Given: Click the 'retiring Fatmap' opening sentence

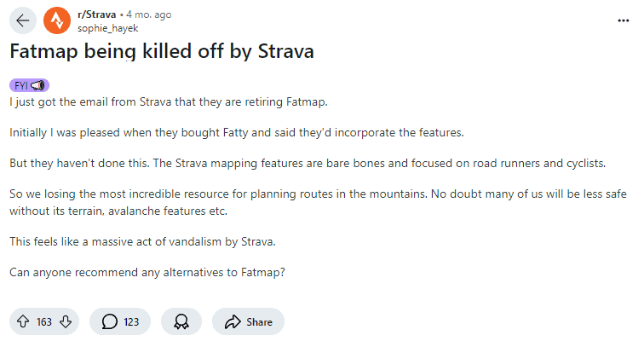Looking at the screenshot, I should coord(169,102).
